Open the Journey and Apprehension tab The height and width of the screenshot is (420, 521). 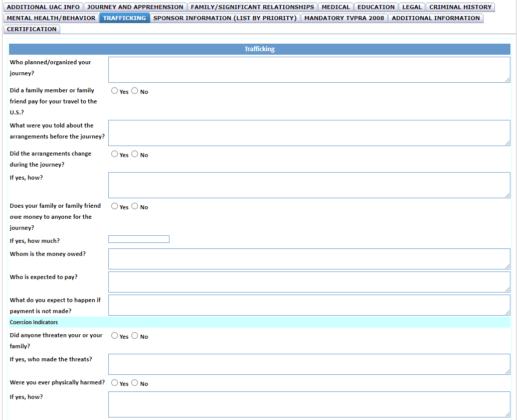tap(135, 7)
